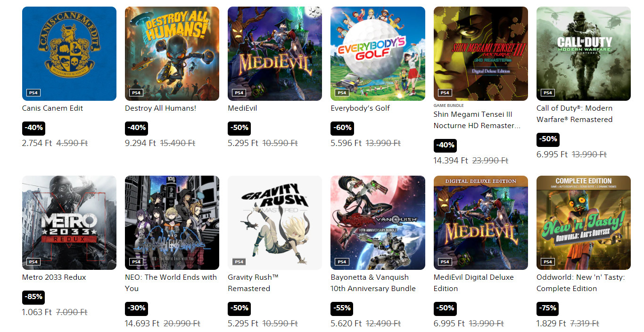Click the -60% badge under Everybody's Golf
The width and height of the screenshot is (644, 332).
coord(342,128)
